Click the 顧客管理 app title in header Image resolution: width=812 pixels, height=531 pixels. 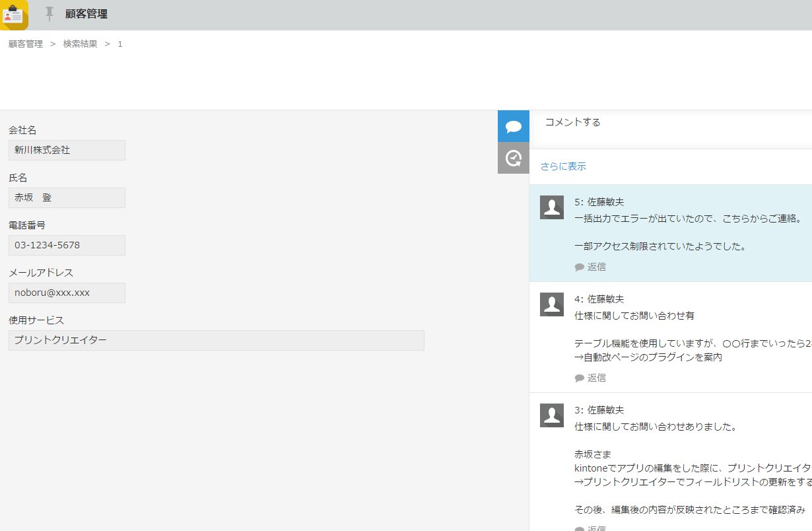(x=86, y=14)
